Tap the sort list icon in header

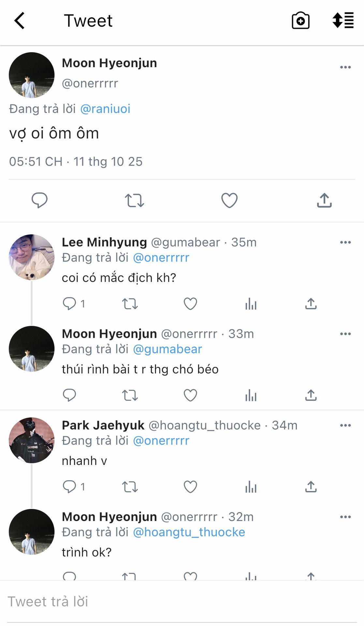coord(343,21)
